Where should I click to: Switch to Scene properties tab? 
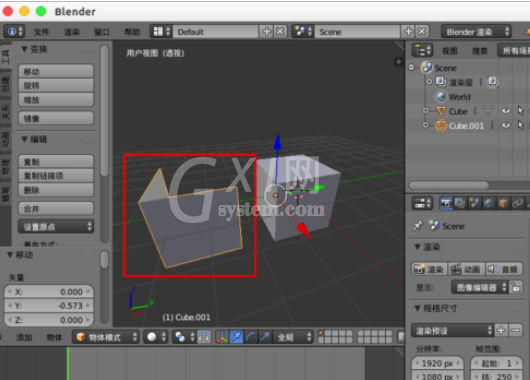pyautogui.click(x=474, y=204)
